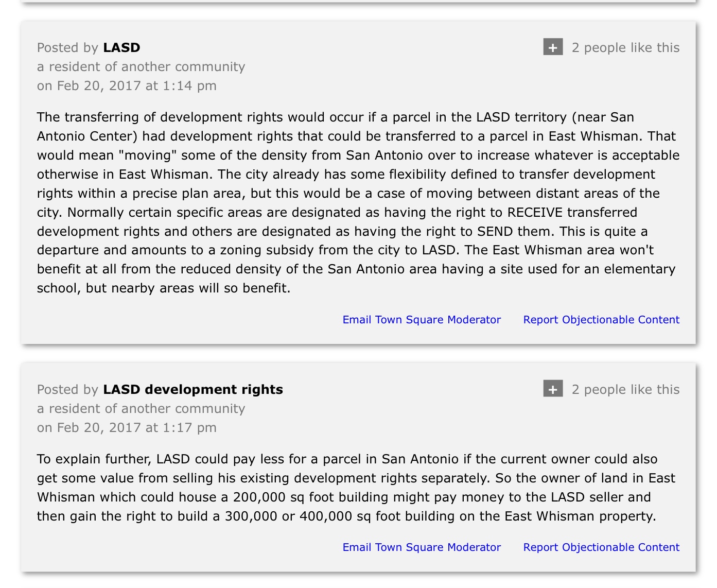Click 'Posted by' label on first comment
This screenshot has width=717, height=588.
click(67, 47)
